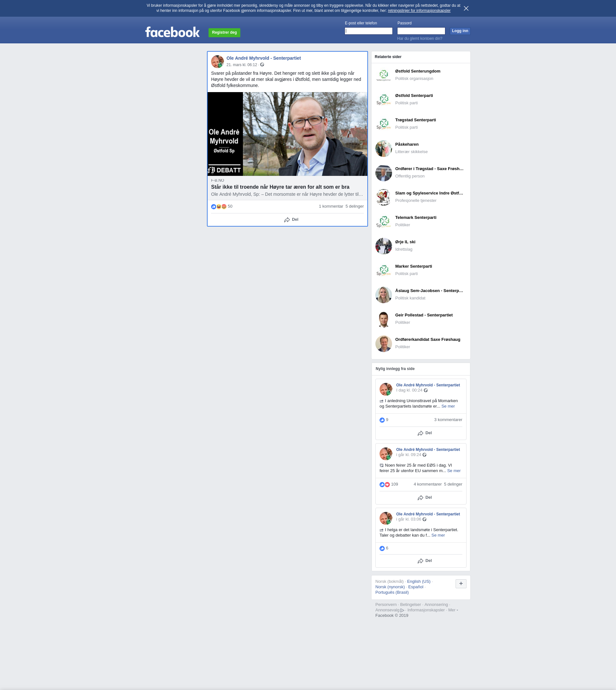
Task: Expand "Se mer" on Unionsttravet post
Action: (x=448, y=406)
